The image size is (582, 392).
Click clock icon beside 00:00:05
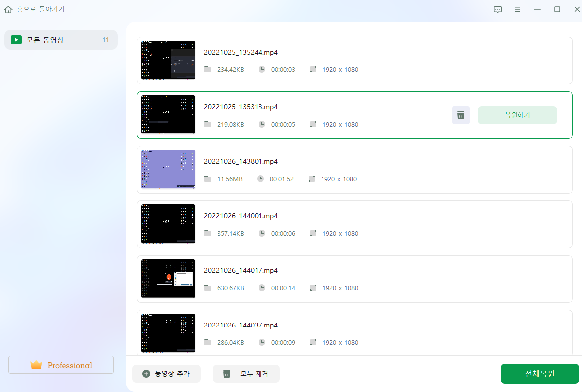coord(261,124)
